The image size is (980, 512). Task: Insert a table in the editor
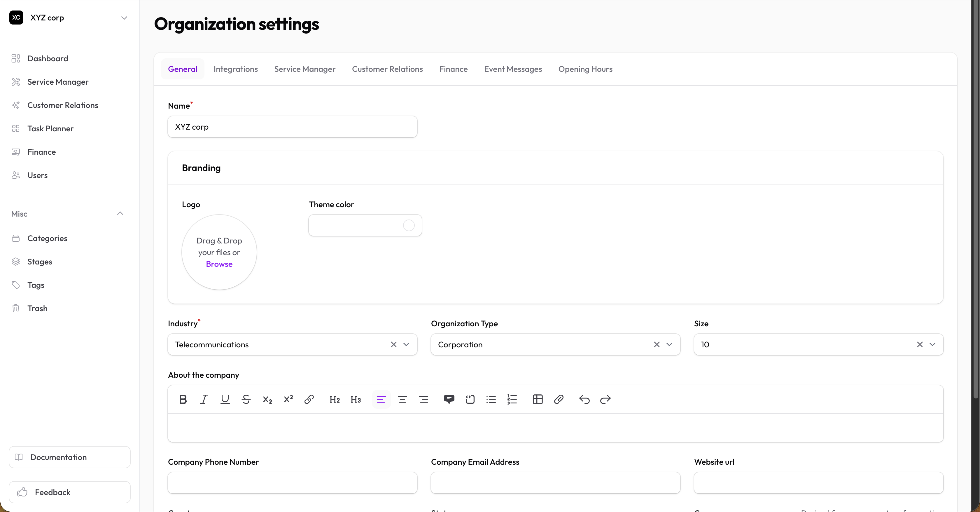click(538, 399)
